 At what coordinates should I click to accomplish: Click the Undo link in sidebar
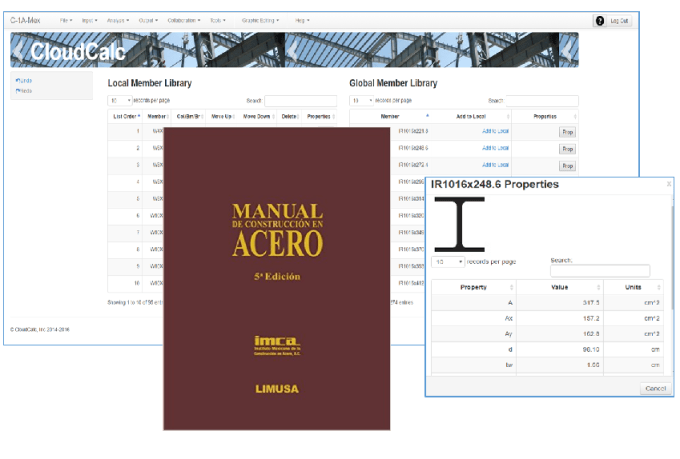[x=26, y=80]
